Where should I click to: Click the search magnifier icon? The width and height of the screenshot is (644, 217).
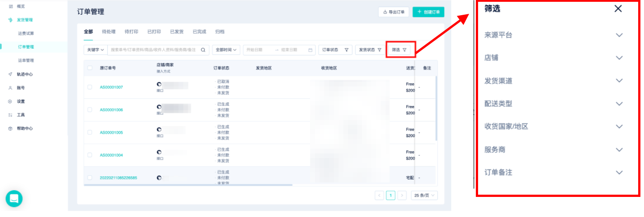(203, 50)
